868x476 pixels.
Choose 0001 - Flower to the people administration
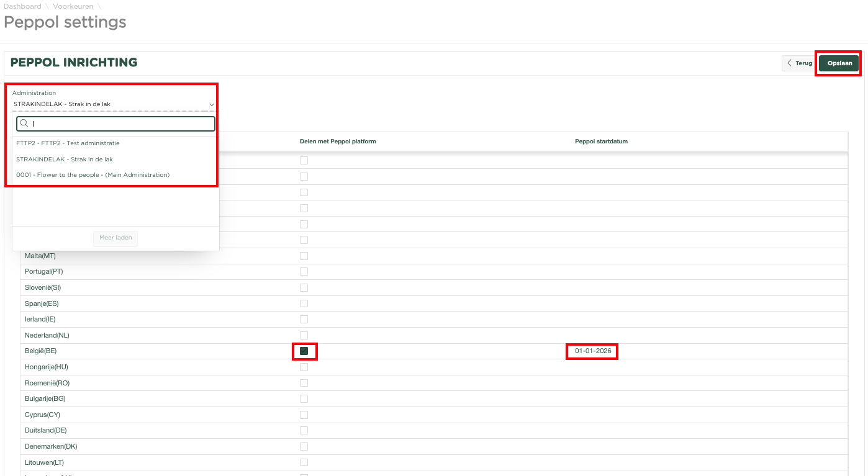click(93, 175)
